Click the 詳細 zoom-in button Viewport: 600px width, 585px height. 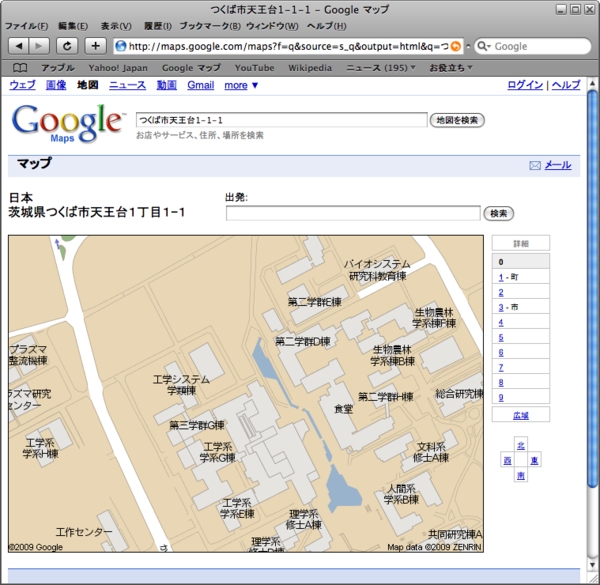(521, 243)
